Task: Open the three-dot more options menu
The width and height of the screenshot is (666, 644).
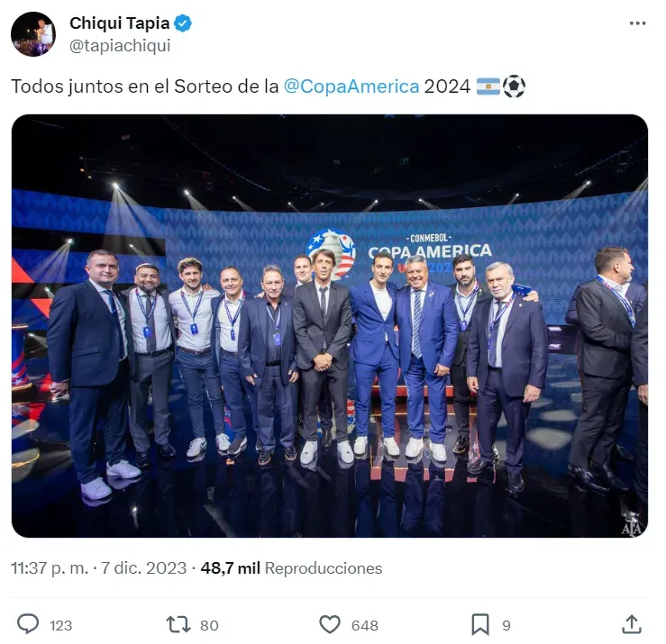Action: tap(637, 24)
